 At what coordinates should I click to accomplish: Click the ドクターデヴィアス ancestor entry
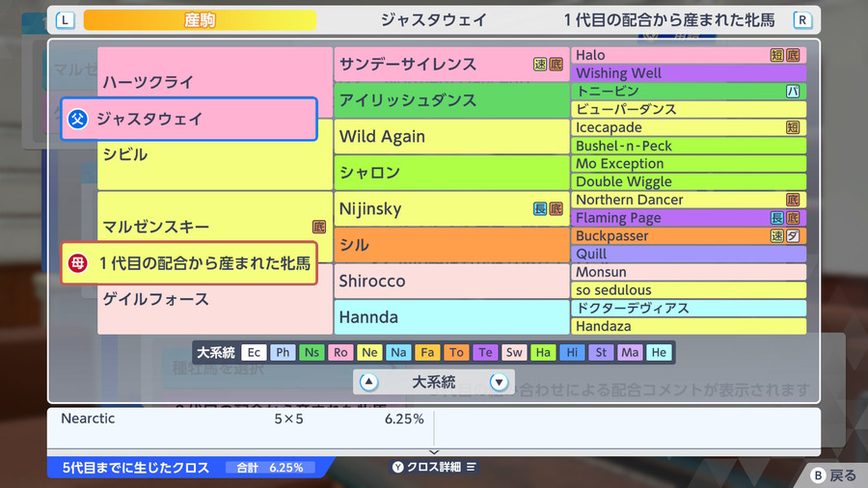[689, 309]
